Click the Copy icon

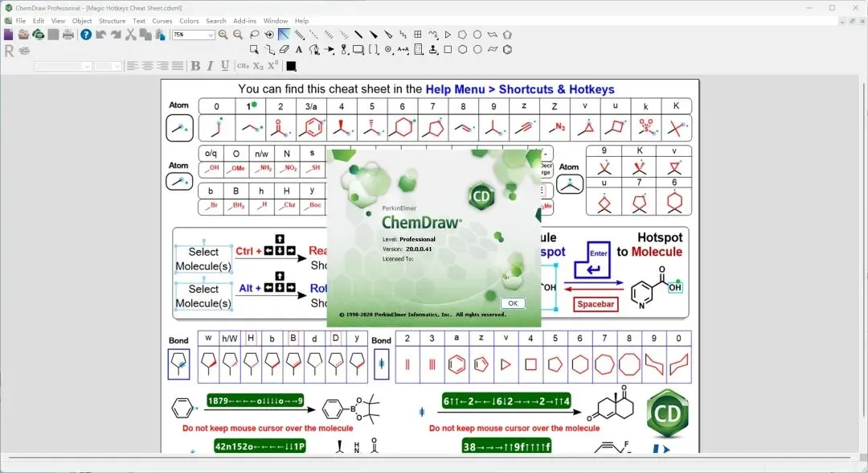tap(145, 35)
